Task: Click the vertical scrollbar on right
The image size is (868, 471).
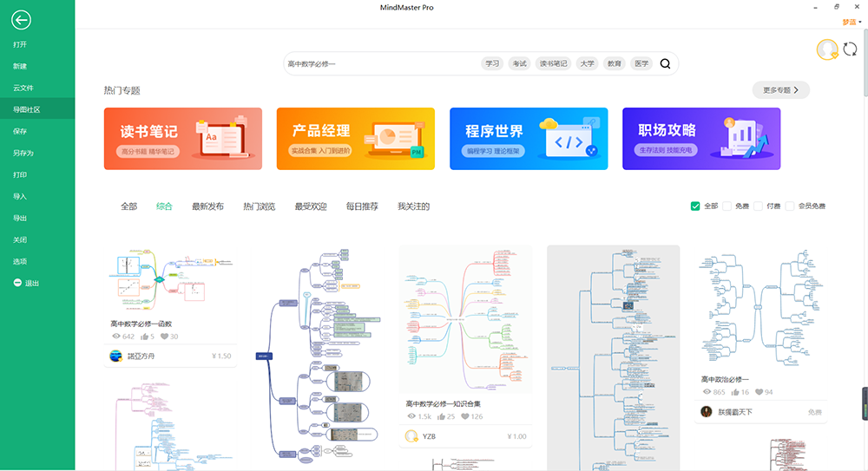Action: pyautogui.click(x=865, y=63)
